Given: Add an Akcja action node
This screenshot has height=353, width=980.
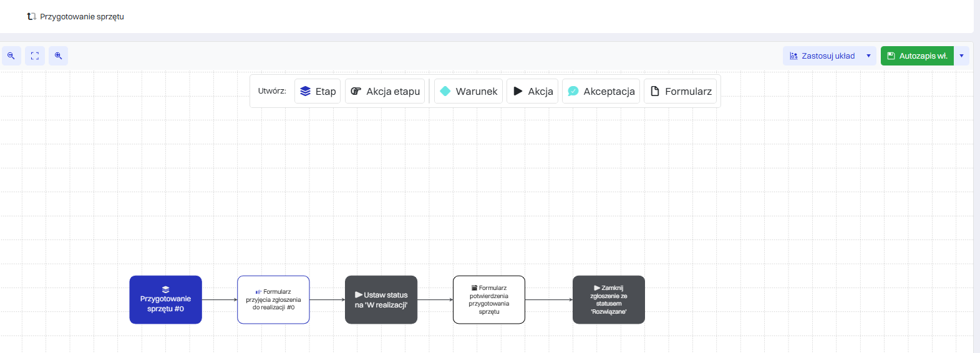Looking at the screenshot, I should (532, 91).
